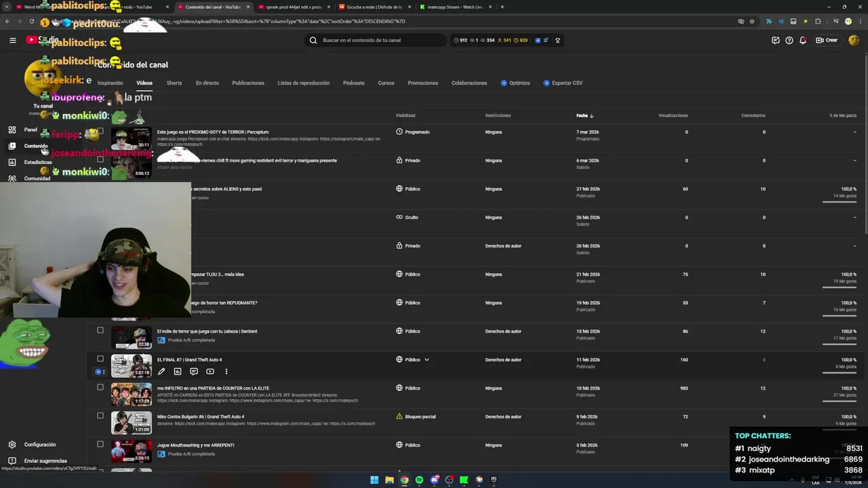The height and width of the screenshot is (488, 868).
Task: Click the search magnifier icon
Action: [313, 40]
